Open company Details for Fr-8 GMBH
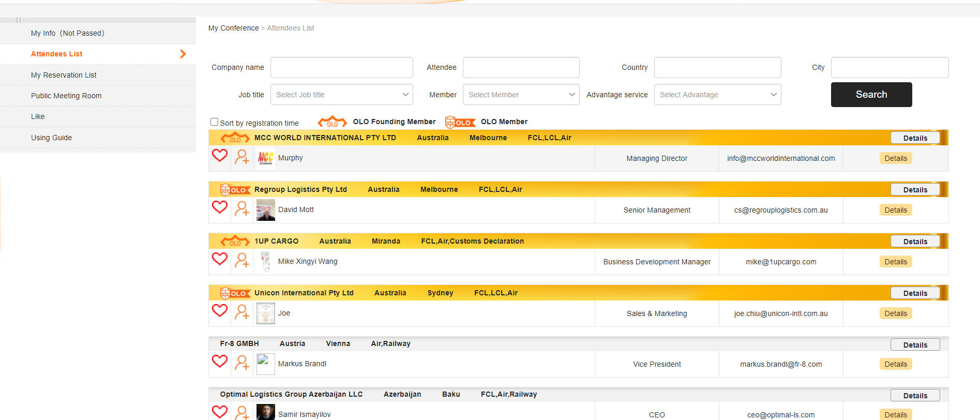This screenshot has width=980, height=420. [x=915, y=345]
